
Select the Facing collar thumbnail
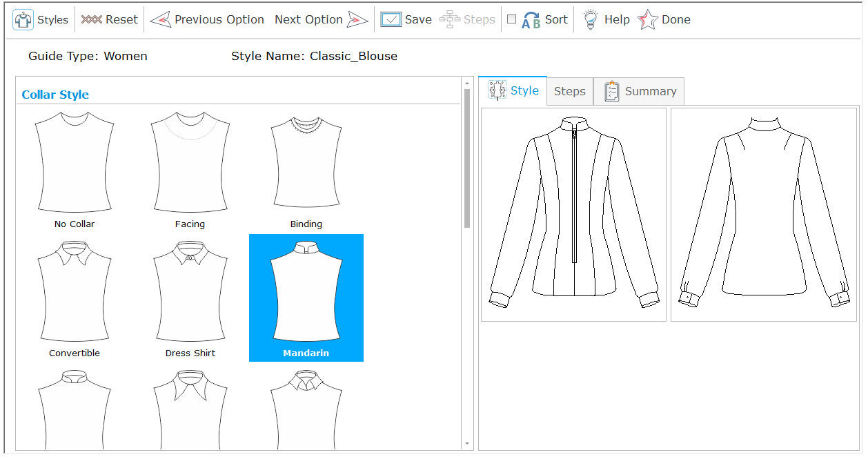(190, 162)
